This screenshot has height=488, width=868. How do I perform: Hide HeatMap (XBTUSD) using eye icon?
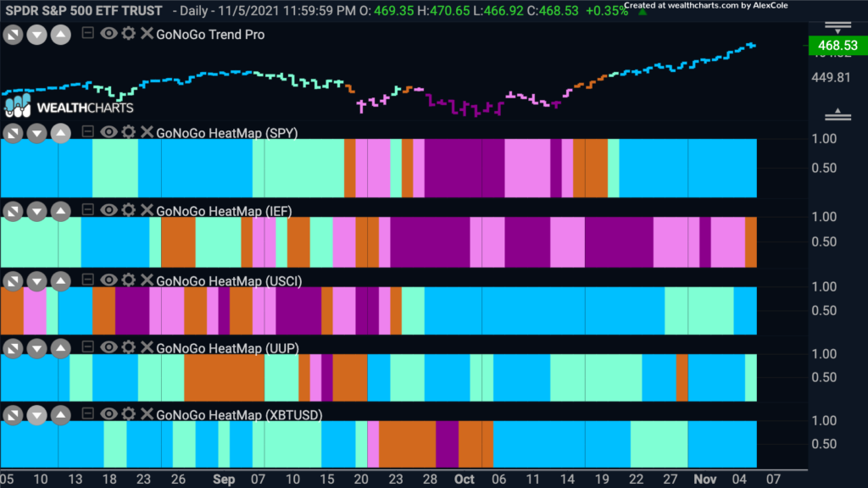click(x=108, y=413)
